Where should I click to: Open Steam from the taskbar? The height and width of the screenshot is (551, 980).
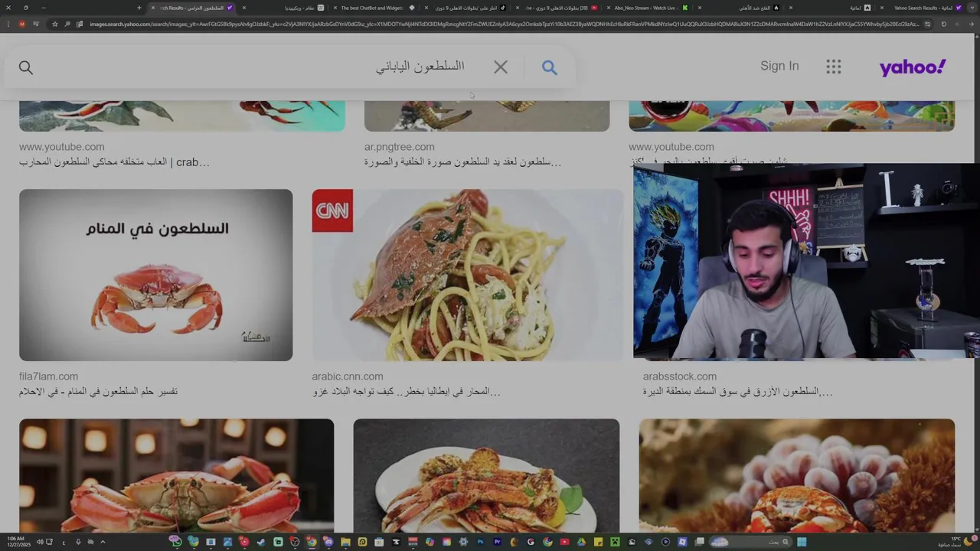(260, 542)
